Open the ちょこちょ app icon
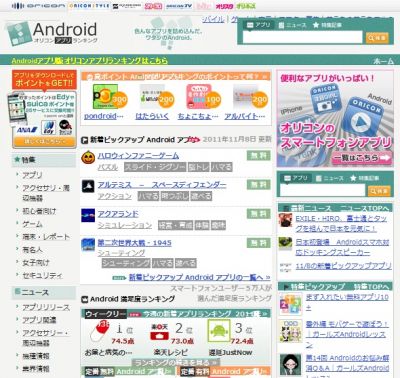Viewport: 400px width, 378px height. pyautogui.click(x=199, y=97)
